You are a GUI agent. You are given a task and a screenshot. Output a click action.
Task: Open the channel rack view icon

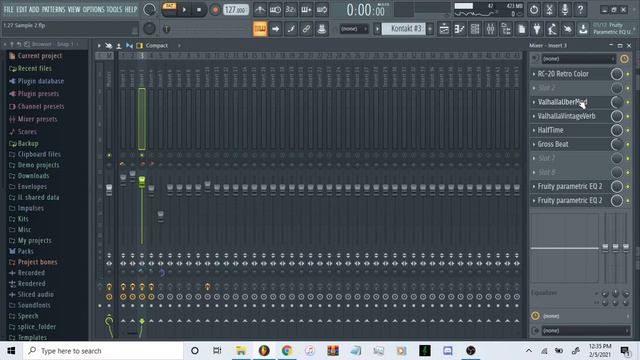coord(475,29)
